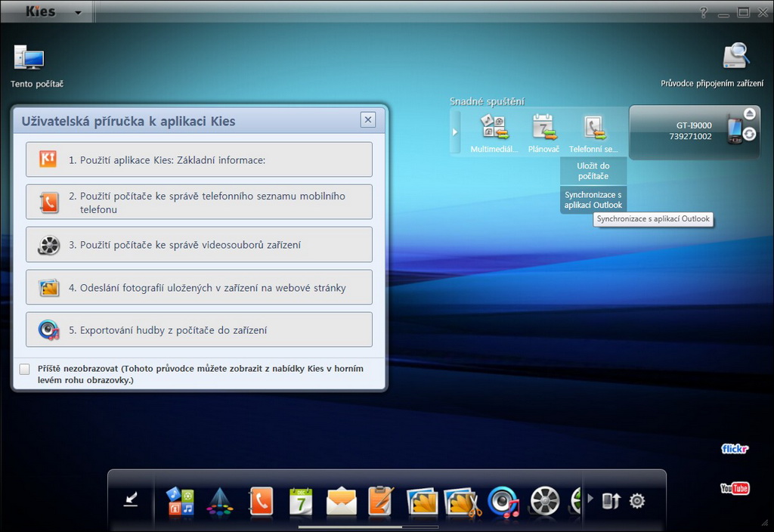Minimize dock with the down-left arrow icon
The image size is (774, 532).
click(132, 500)
